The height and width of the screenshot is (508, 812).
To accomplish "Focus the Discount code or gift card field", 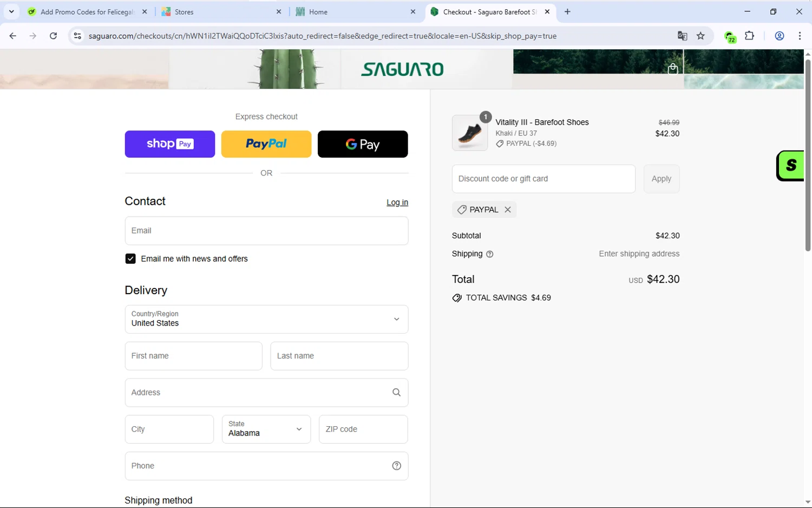I will (x=543, y=179).
